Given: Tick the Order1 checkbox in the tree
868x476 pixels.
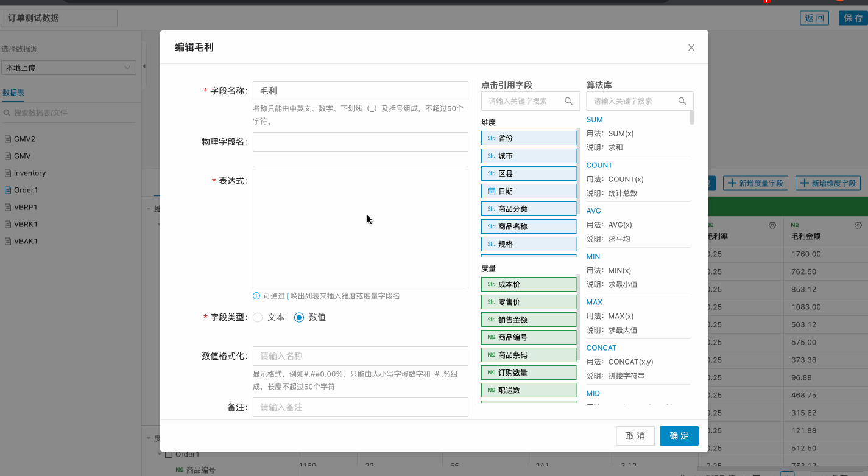Looking at the screenshot, I should 169,454.
